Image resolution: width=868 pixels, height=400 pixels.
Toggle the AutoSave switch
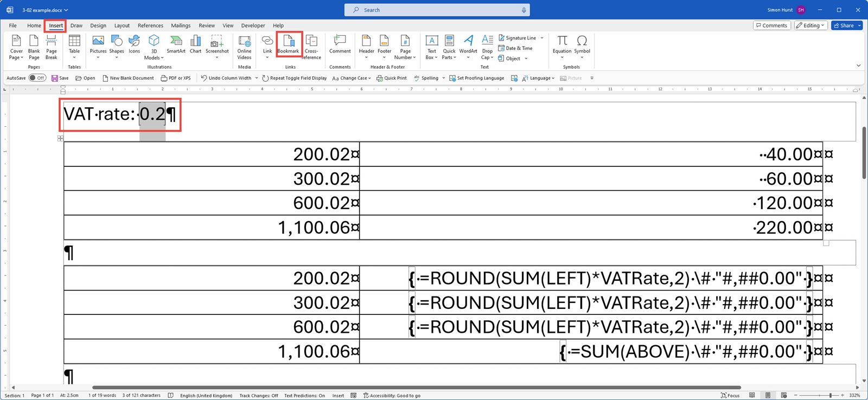click(37, 78)
